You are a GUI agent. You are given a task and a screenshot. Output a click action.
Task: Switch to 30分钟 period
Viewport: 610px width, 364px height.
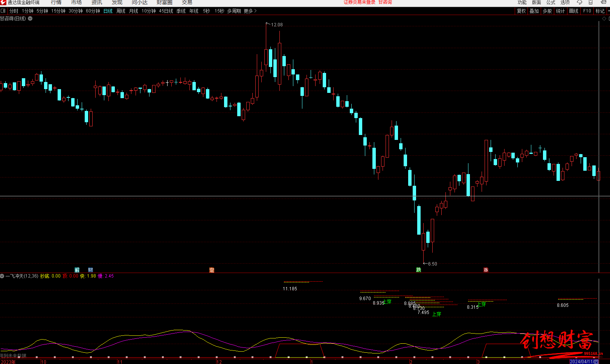[x=76, y=11]
